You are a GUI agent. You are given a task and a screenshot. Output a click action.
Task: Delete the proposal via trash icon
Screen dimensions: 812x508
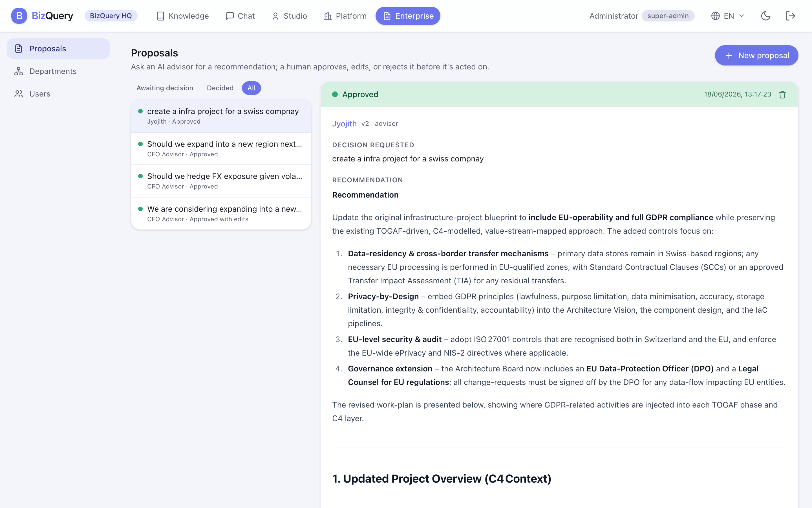(x=782, y=95)
